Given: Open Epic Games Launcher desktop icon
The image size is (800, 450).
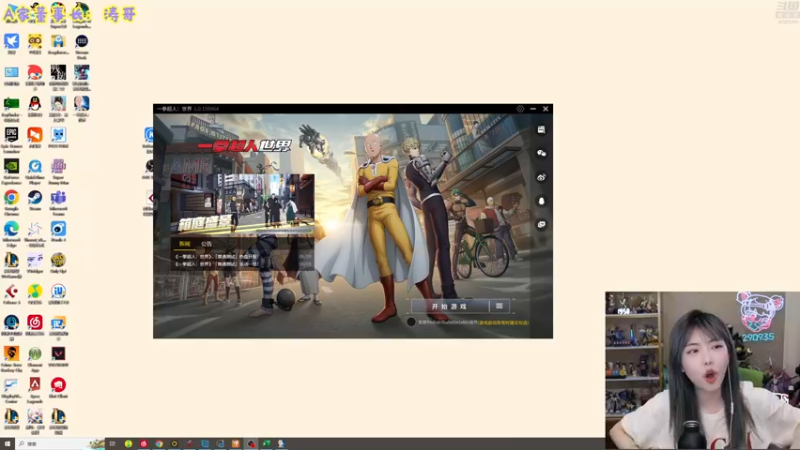Looking at the screenshot, I should (11, 139).
